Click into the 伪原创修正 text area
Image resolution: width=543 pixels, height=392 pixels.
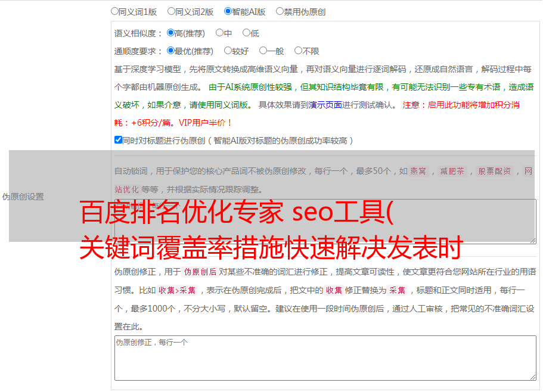325,358
